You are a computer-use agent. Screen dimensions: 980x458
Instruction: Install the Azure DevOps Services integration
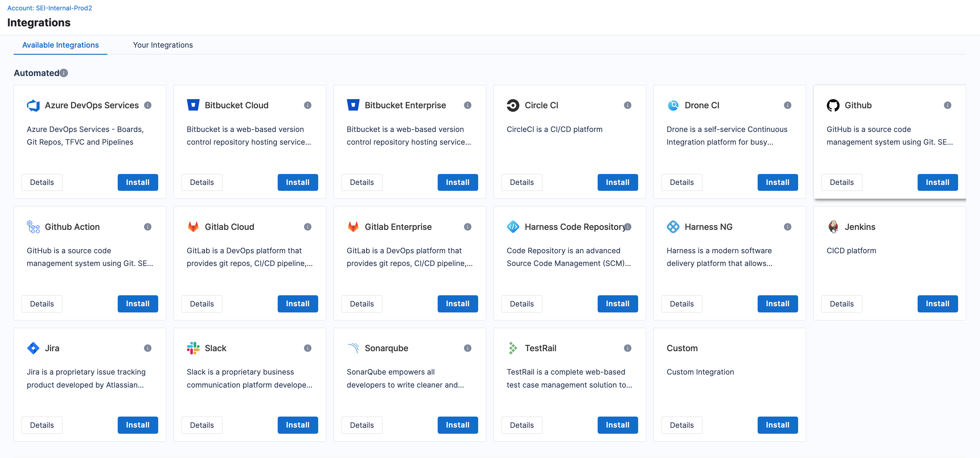[x=137, y=182]
